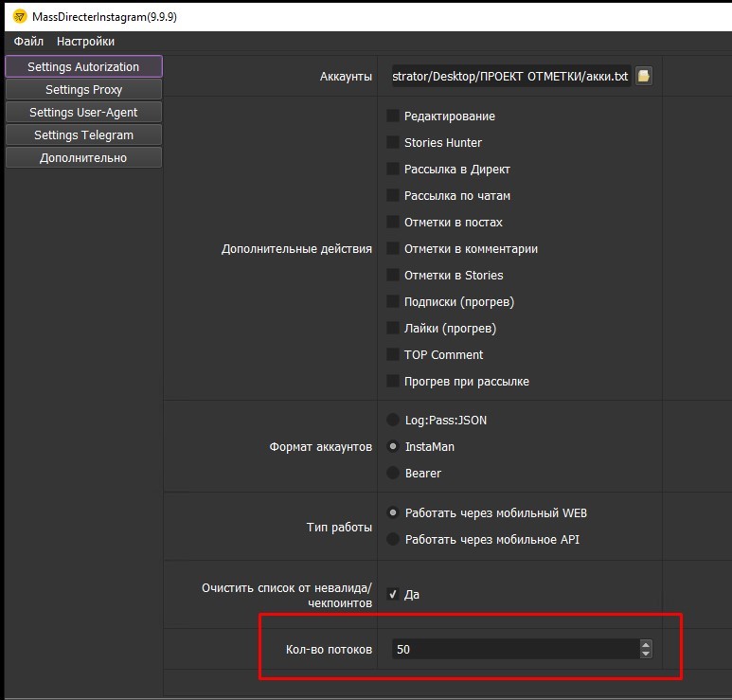The height and width of the screenshot is (700, 732).
Task: Enable Отметки в комментарии checkbox
Action: (x=393, y=248)
